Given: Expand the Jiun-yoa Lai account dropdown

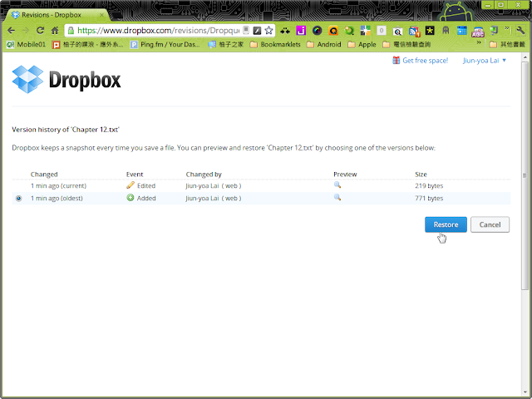Looking at the screenshot, I should 485,61.
